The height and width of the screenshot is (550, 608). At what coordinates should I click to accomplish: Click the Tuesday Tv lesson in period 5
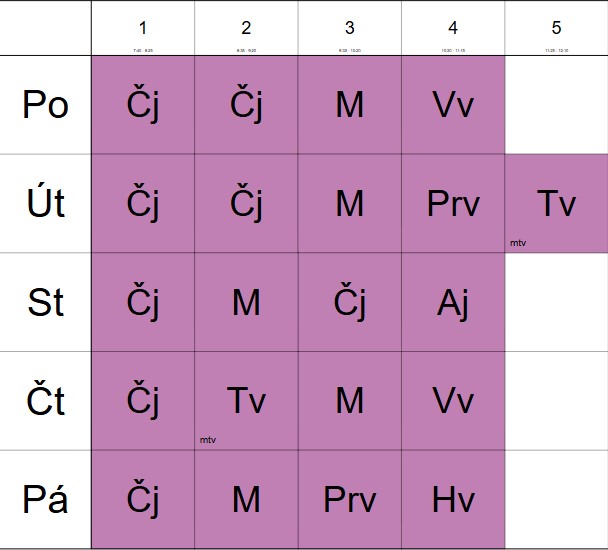556,203
